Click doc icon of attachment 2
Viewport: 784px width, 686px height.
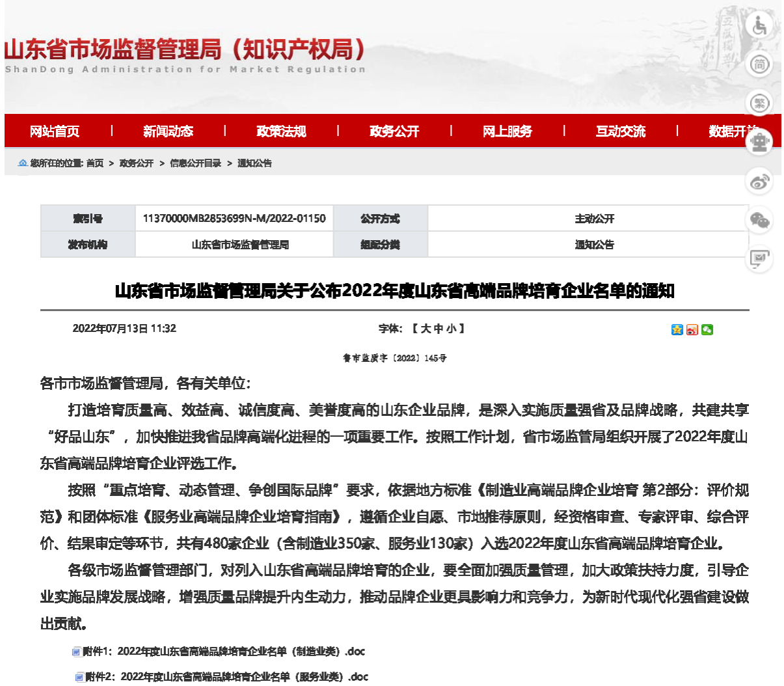(79, 677)
